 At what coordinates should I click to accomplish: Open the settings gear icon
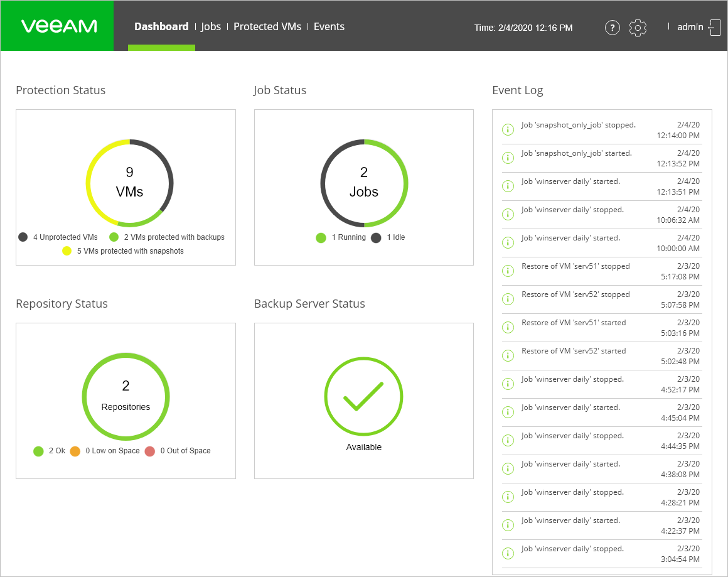(x=638, y=28)
